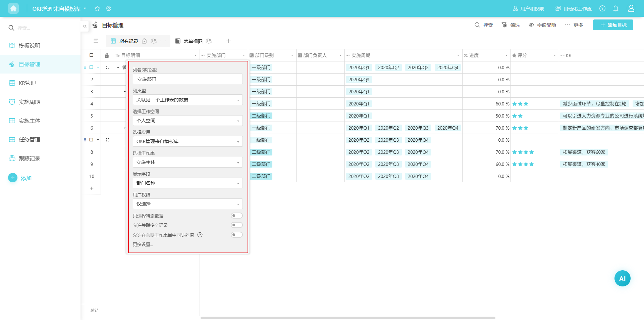Open notifications bell icon
Viewport: 644px width, 320px height.
616,8
